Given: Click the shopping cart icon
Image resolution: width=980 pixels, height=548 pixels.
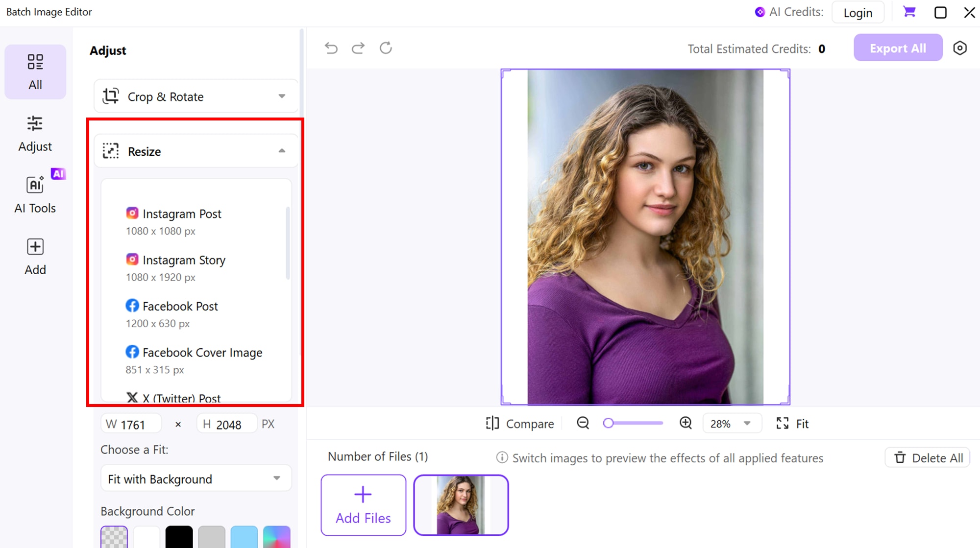Looking at the screenshot, I should point(909,12).
